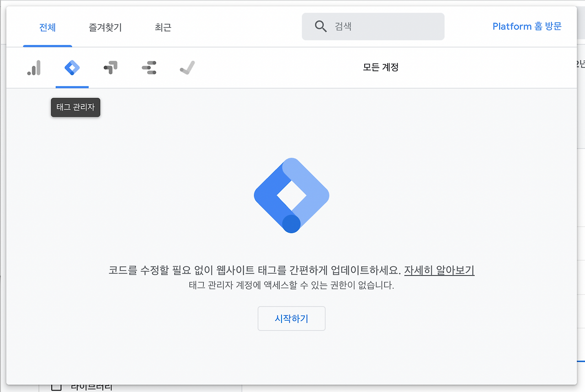Select the Google Analytics bar-chart icon

34,67
